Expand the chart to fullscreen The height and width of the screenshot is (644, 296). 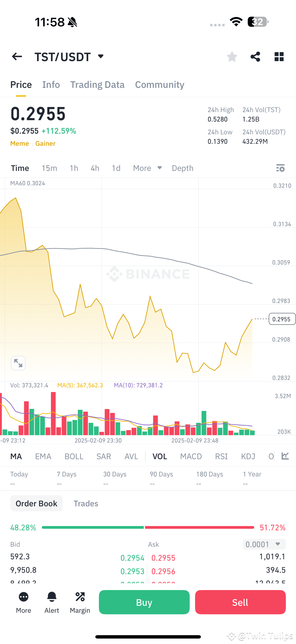pos(18,363)
